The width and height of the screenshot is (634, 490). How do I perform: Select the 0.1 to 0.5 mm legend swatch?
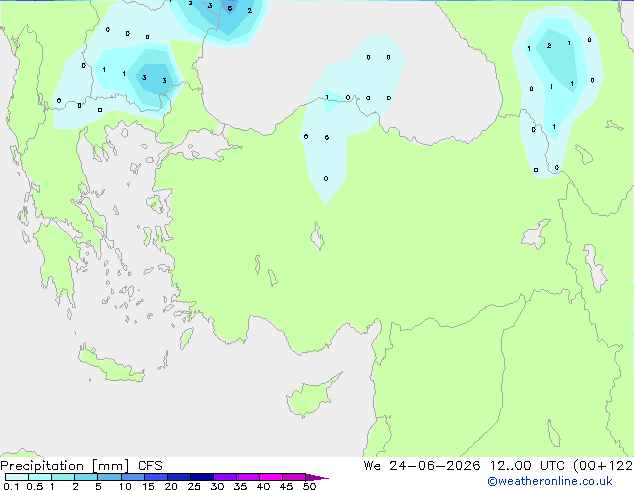[17, 477]
